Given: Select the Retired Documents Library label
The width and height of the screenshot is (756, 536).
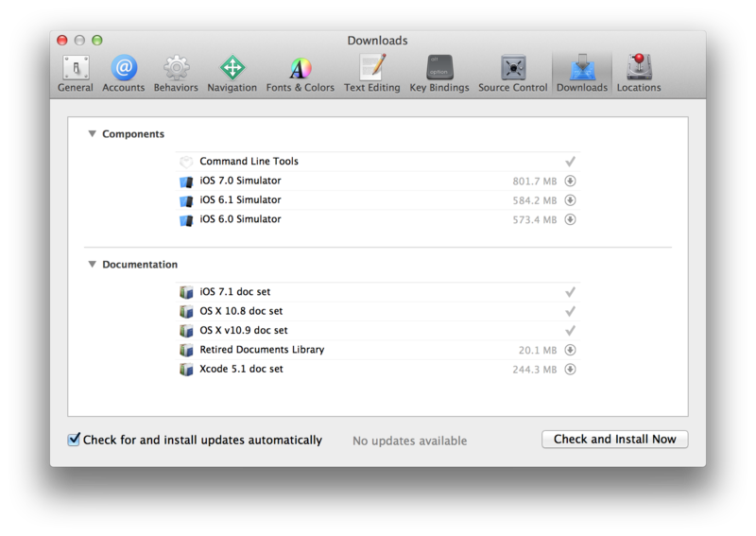Looking at the screenshot, I should pos(262,349).
